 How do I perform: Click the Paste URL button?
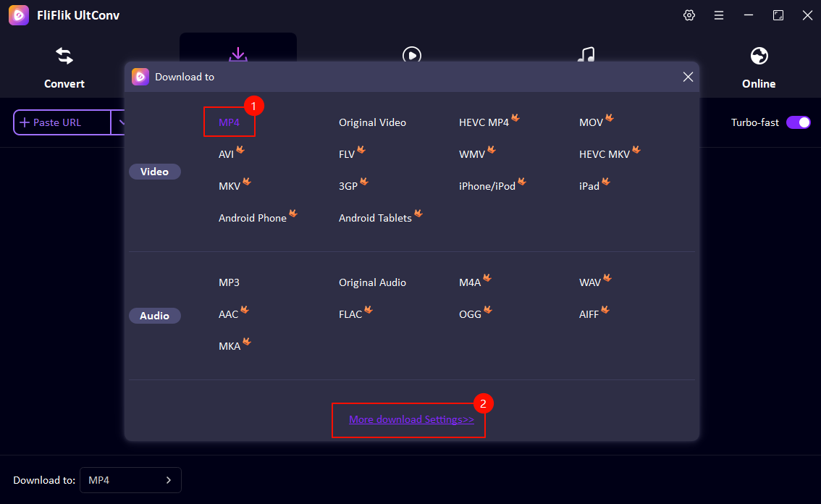click(x=62, y=122)
